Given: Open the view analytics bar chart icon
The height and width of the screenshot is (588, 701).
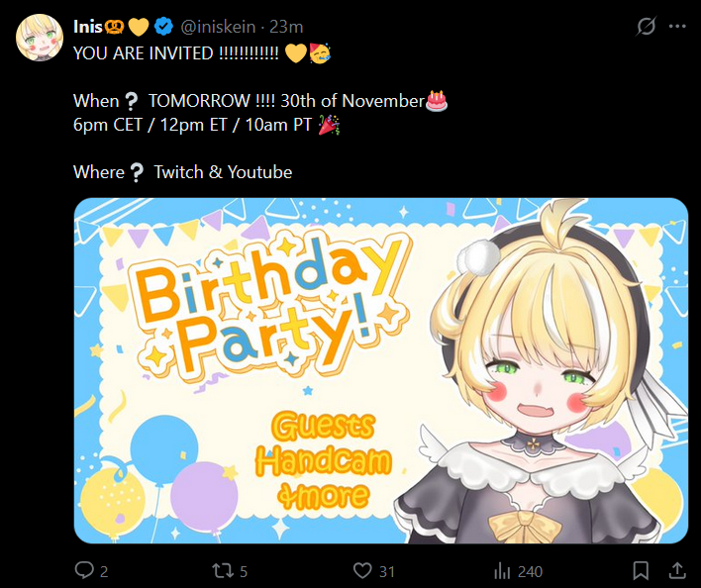Looking at the screenshot, I should (503, 570).
